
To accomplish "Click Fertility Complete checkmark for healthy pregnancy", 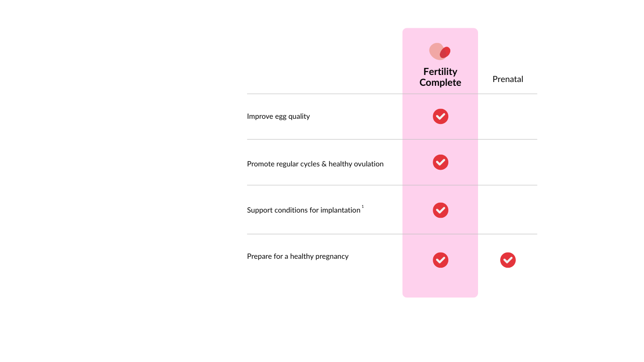I will click(440, 260).
